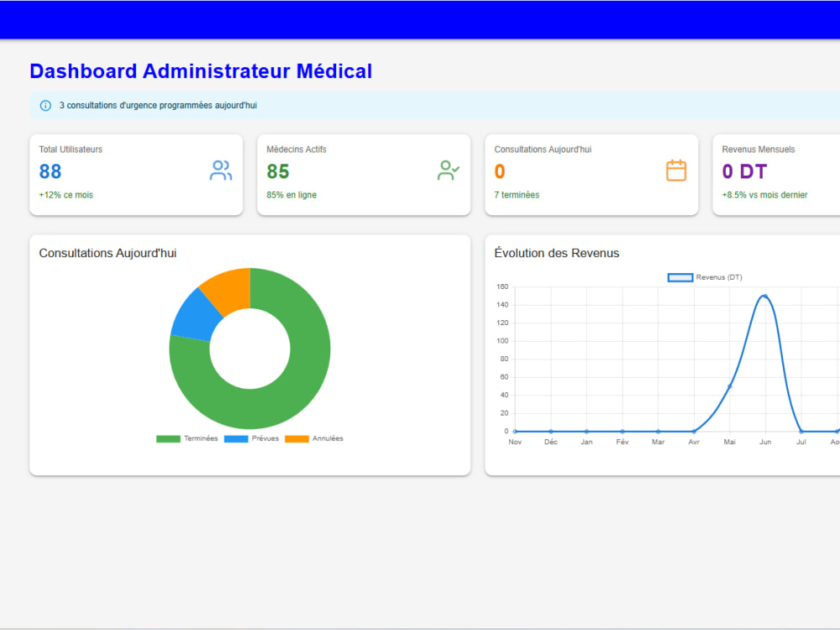
Task: Toggle the Prévues legend blue swatch
Action: pyautogui.click(x=236, y=438)
